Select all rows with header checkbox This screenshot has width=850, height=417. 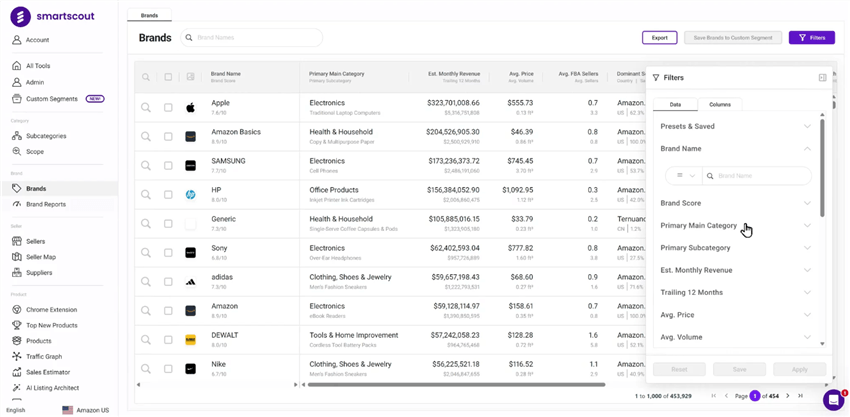tap(168, 77)
